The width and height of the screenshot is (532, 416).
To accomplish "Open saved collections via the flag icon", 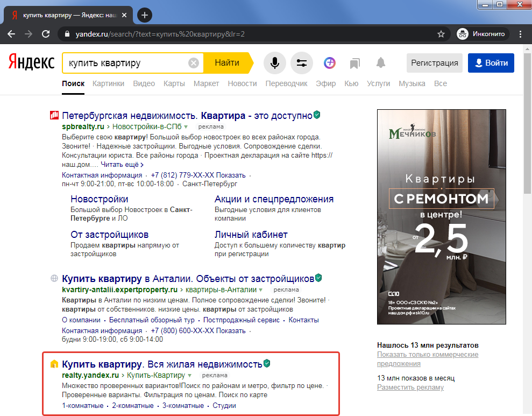I will pyautogui.click(x=354, y=62).
